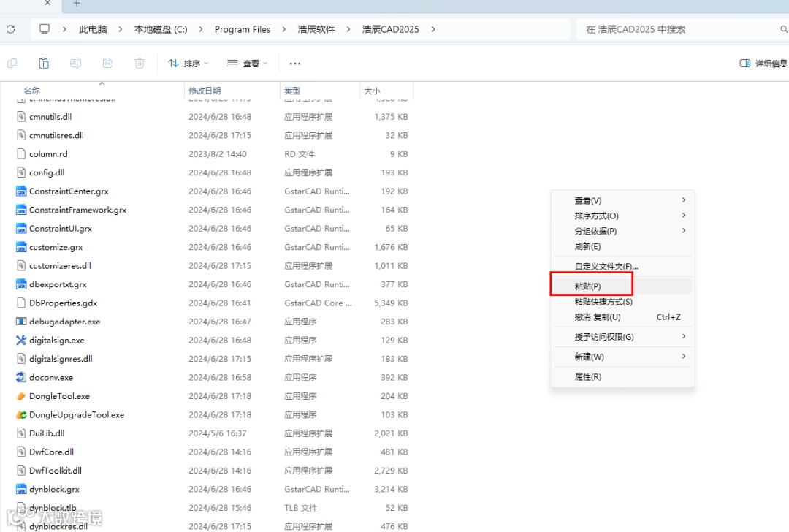Click the new tab plus button
This screenshot has width=789, height=532.
77,4
